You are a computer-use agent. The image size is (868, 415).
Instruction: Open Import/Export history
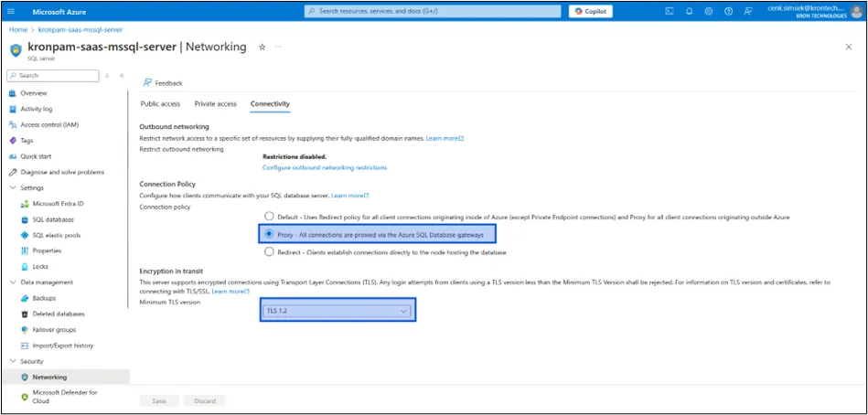click(x=62, y=346)
